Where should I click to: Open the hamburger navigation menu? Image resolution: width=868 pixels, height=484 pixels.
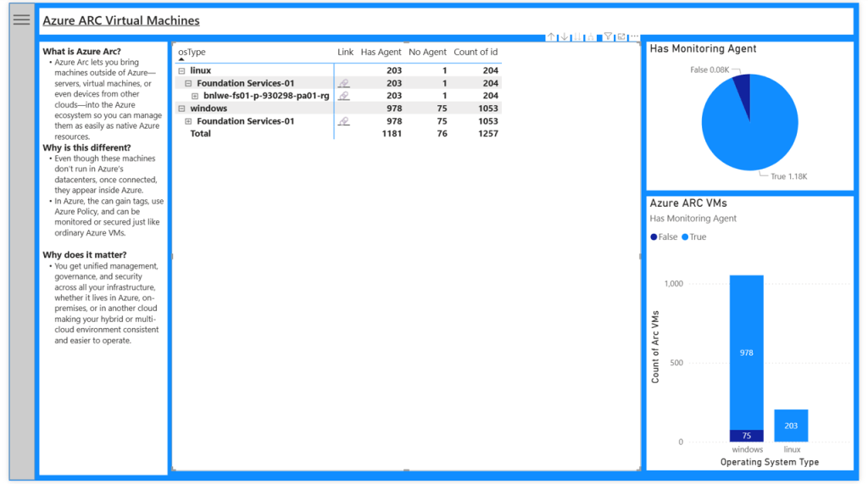[21, 19]
